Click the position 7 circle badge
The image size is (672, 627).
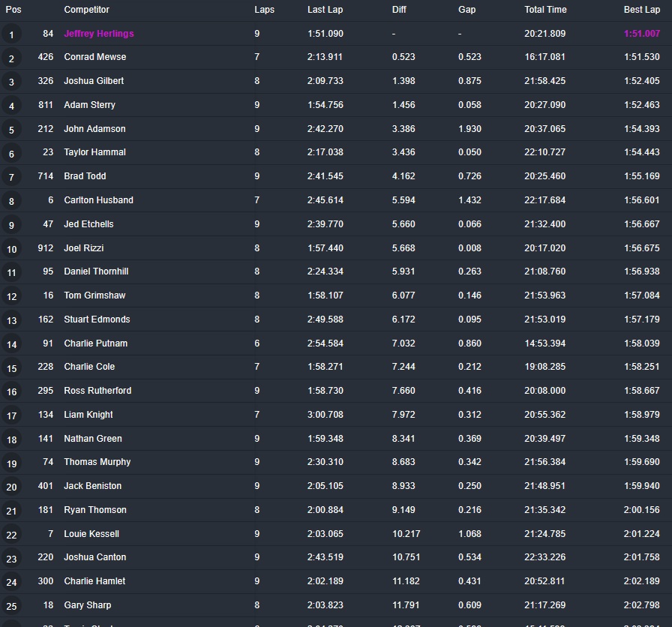click(x=11, y=177)
